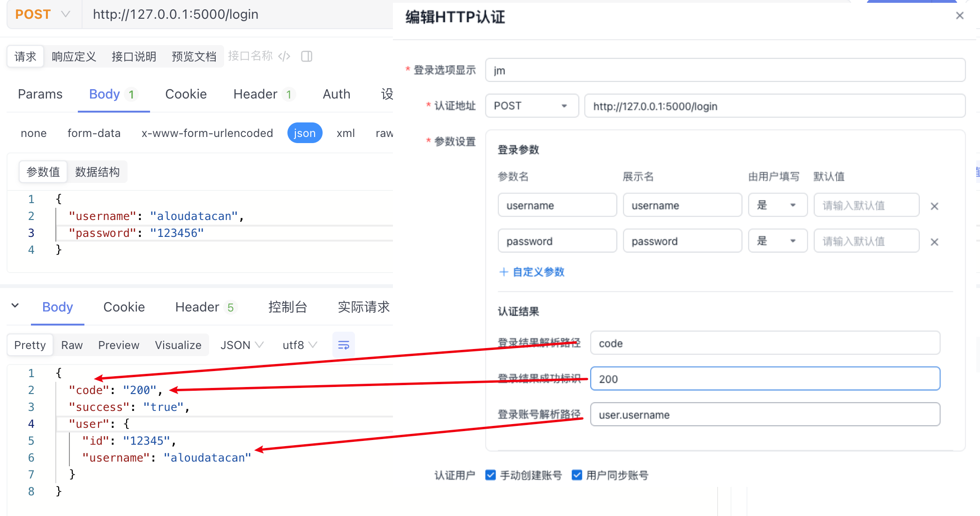Click the code view icon beside 接口名称

click(x=284, y=56)
